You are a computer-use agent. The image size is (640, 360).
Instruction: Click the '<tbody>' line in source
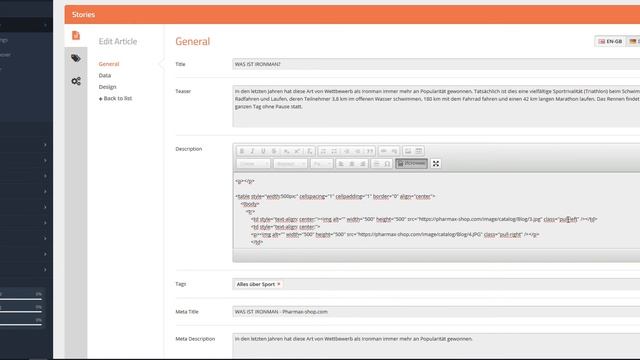(250, 204)
